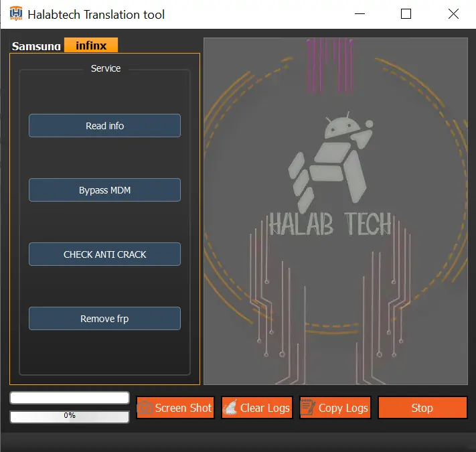Screen dimensions: 476x452
Task: Click the Halabtech Translation tool title text
Action: click(x=96, y=15)
